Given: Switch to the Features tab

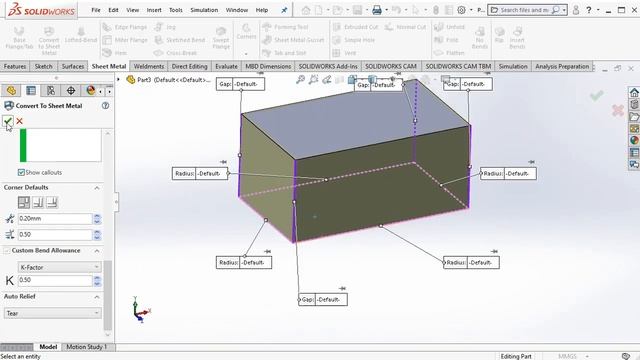Looking at the screenshot, I should [15, 66].
